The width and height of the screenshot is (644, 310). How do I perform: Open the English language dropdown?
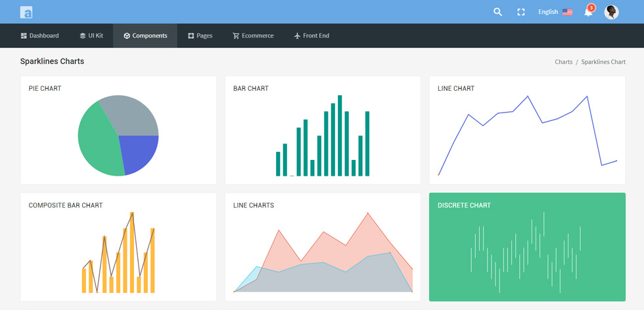555,12
